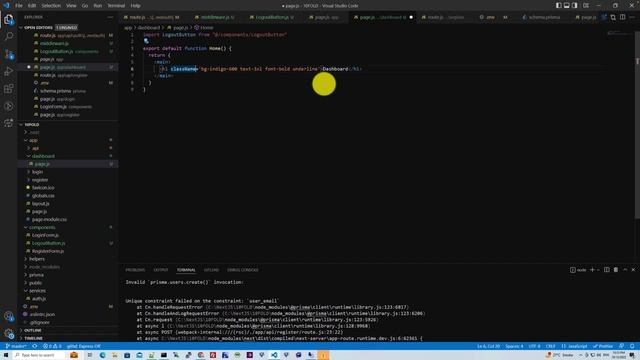Image resolution: width=640 pixels, height=360 pixels.
Task: Switch to the Output panel tab
Action: pos(160,270)
